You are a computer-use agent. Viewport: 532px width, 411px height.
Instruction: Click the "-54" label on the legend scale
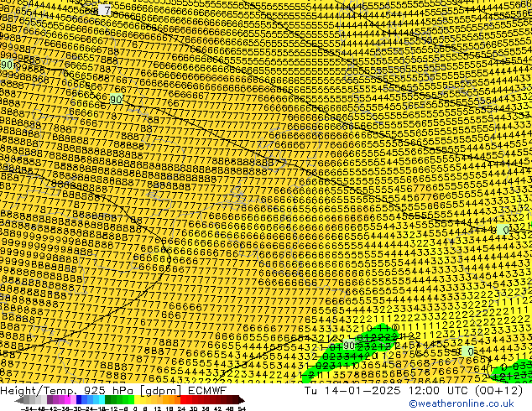27,408
